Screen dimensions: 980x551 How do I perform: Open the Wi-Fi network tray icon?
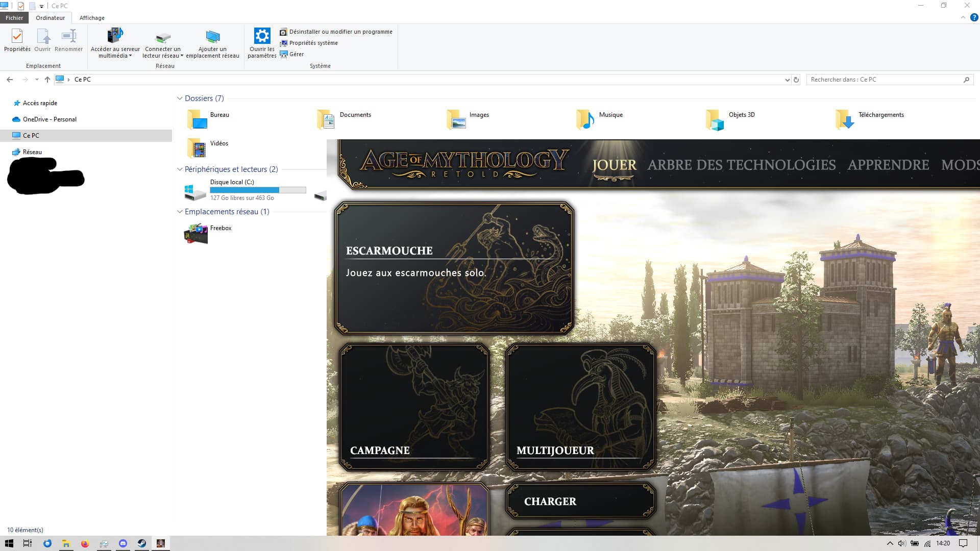927,543
